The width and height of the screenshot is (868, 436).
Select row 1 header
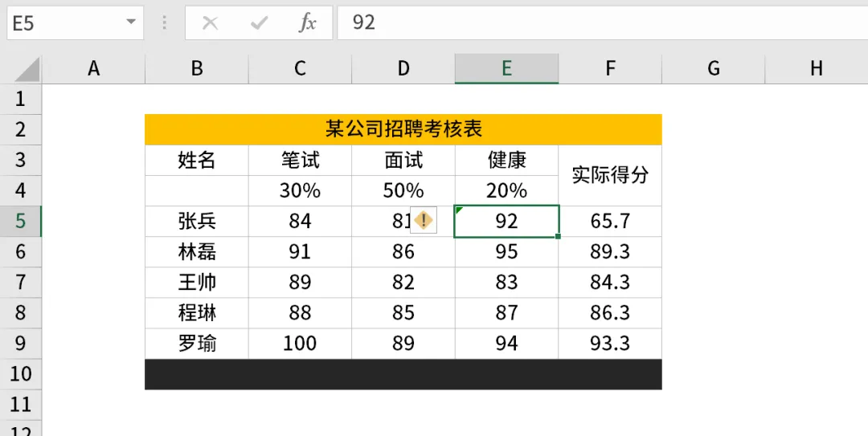pyautogui.click(x=20, y=99)
